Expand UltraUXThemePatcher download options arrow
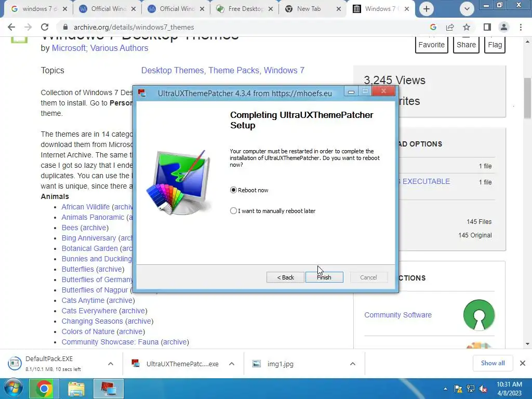This screenshot has width=532, height=399. (232, 364)
